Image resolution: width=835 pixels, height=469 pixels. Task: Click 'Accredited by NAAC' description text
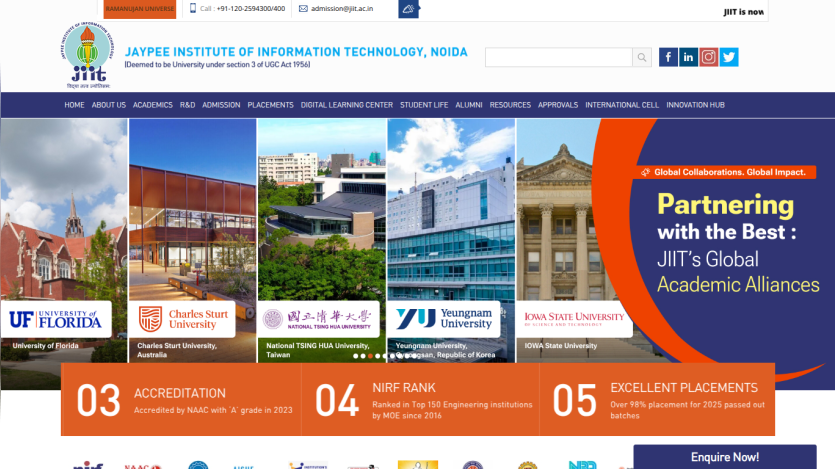click(213, 410)
